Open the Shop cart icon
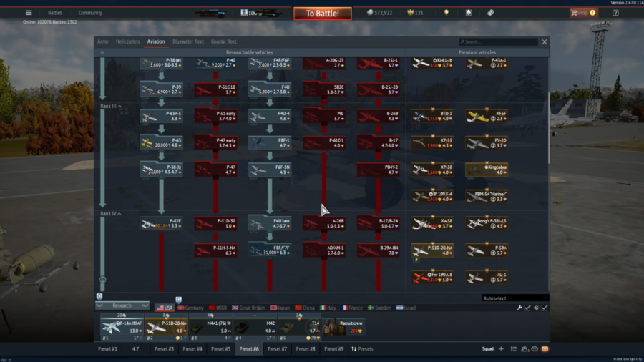This screenshot has width=644, height=362. tap(575, 13)
